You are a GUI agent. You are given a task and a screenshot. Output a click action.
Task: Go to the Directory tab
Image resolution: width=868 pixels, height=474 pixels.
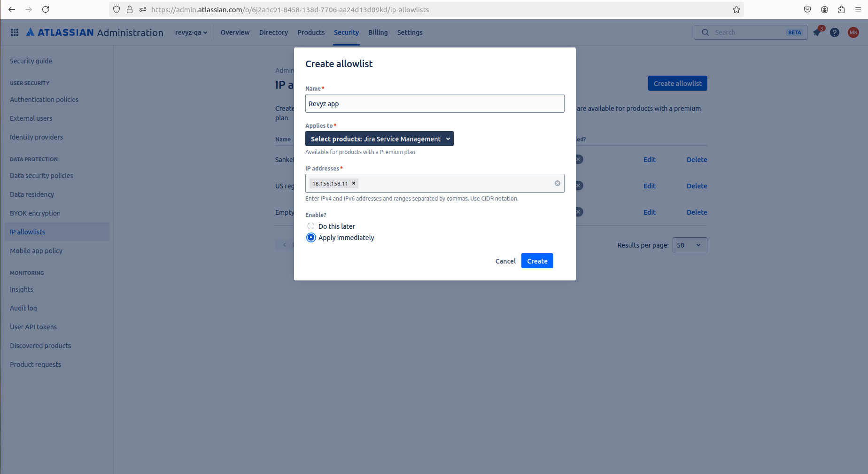[x=273, y=32]
